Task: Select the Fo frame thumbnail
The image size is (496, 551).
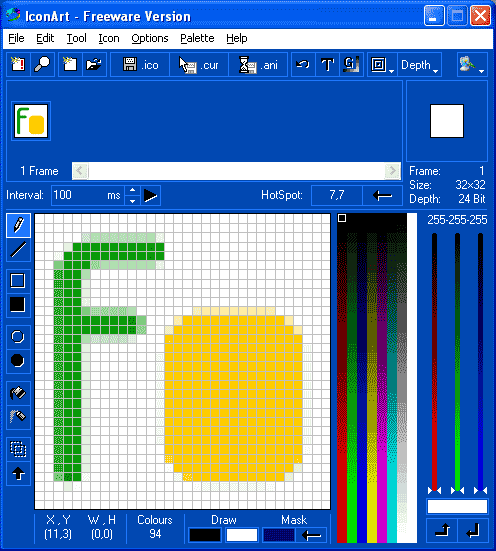Action: point(31,121)
